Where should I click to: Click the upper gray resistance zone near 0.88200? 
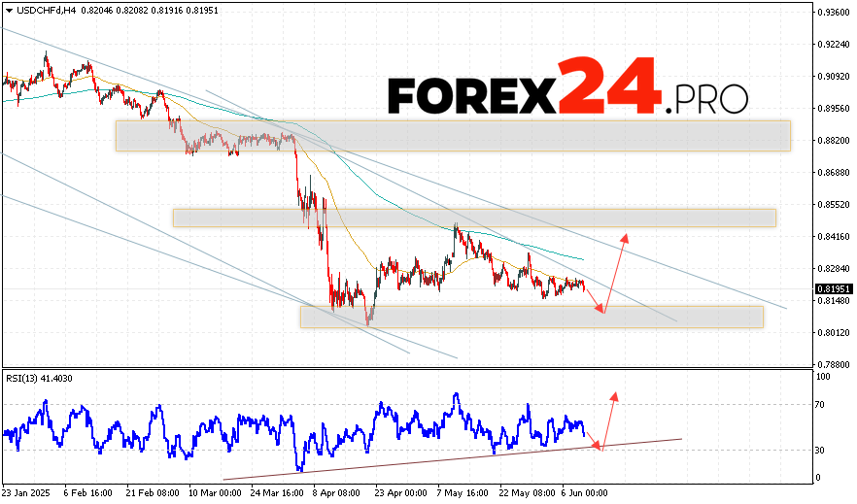[x=452, y=136]
